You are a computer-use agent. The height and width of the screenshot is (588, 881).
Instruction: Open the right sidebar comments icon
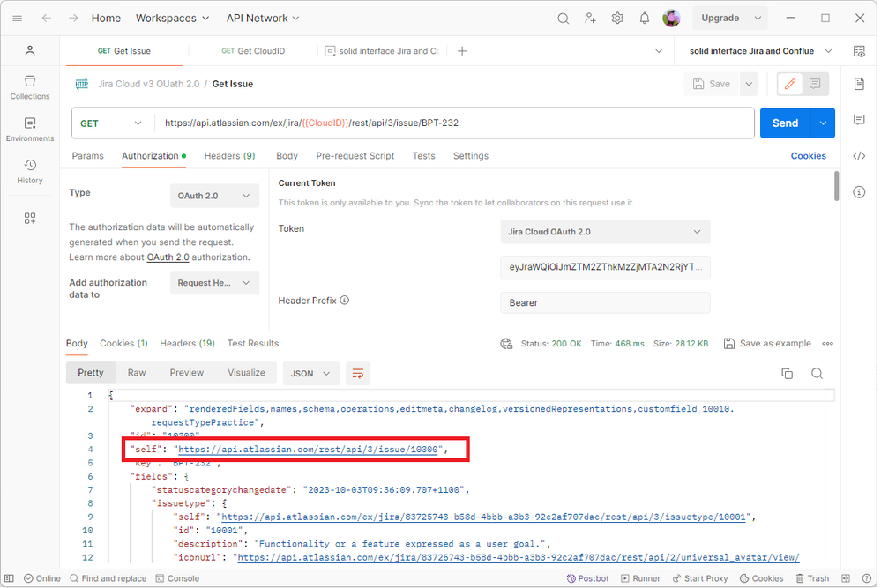tap(859, 120)
